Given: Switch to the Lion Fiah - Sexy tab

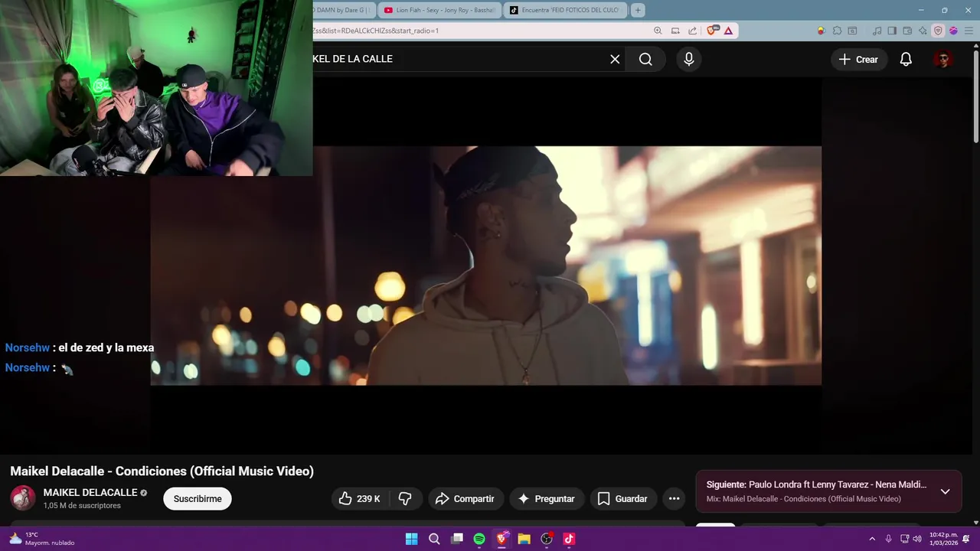Looking at the screenshot, I should point(439,10).
